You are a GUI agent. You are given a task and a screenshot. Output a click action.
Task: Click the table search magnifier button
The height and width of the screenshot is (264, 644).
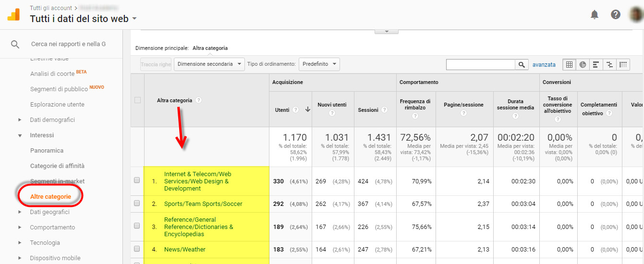[x=522, y=64]
